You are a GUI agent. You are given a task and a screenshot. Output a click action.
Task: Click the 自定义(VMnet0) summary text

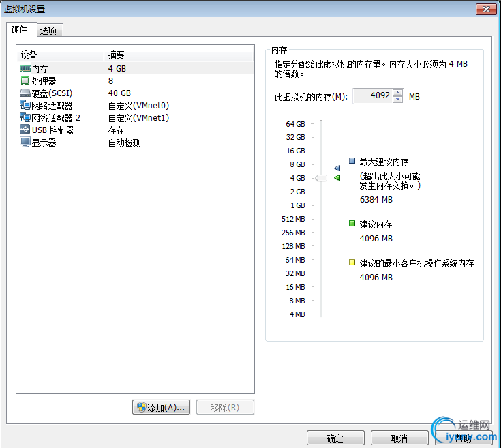pos(138,106)
